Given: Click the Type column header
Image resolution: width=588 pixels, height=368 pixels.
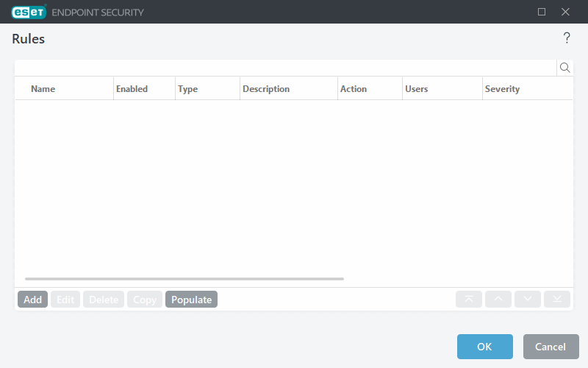Looking at the screenshot, I should click(x=187, y=89).
